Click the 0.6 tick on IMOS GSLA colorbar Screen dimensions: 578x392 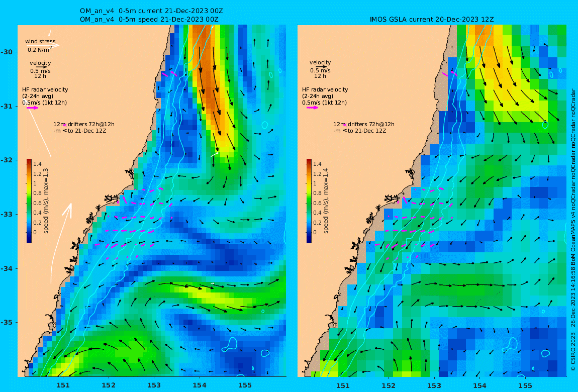(x=317, y=203)
